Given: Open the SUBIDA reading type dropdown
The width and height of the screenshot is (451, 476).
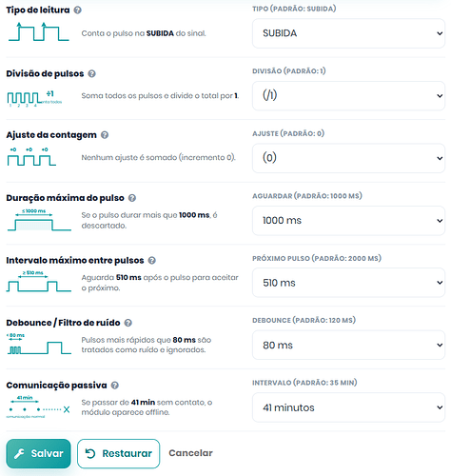Looking at the screenshot, I should point(348,33).
